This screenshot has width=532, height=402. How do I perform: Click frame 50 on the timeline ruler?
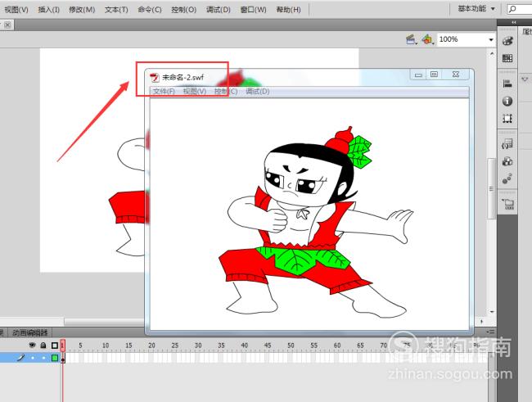click(291, 346)
